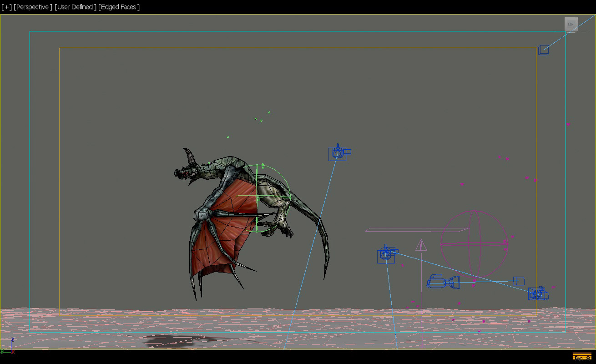
Task: Select the camera target box near the ViewCube
Action: point(543,50)
